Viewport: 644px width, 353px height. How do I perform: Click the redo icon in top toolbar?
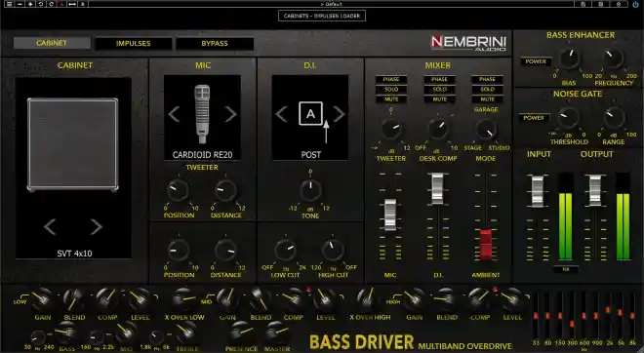(x=52, y=4)
